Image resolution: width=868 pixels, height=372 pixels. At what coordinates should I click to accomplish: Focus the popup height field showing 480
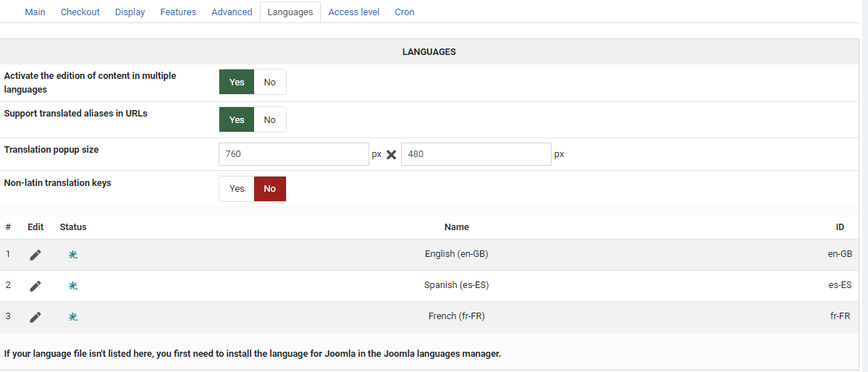pyautogui.click(x=476, y=154)
